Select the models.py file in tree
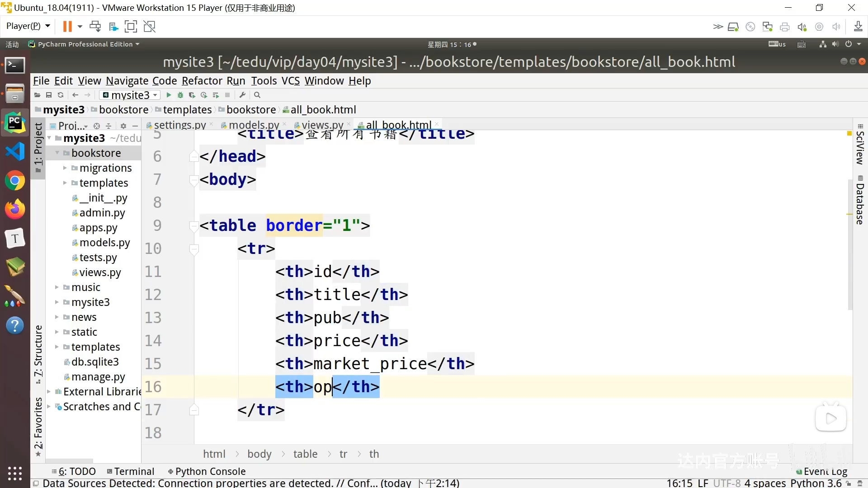The width and height of the screenshot is (868, 488). (x=105, y=243)
